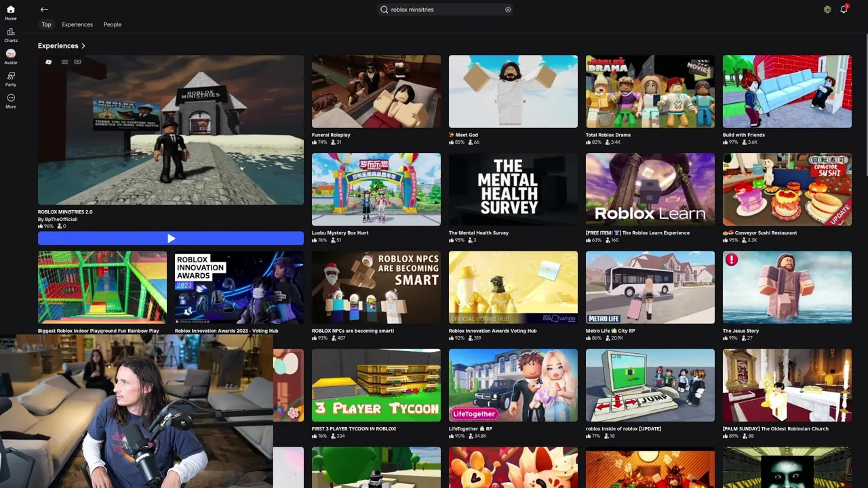Select the Top tab
868x488 pixels.
click(46, 24)
